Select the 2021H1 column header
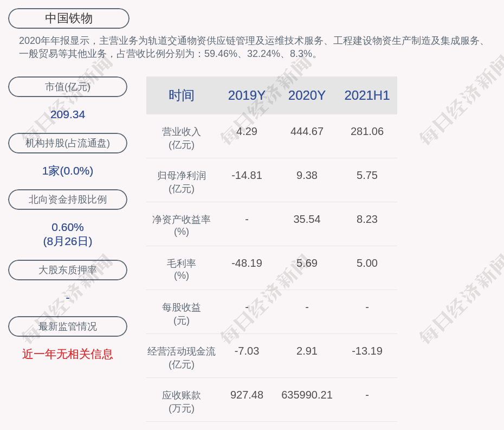The width and height of the screenshot is (504, 430). coord(367,95)
